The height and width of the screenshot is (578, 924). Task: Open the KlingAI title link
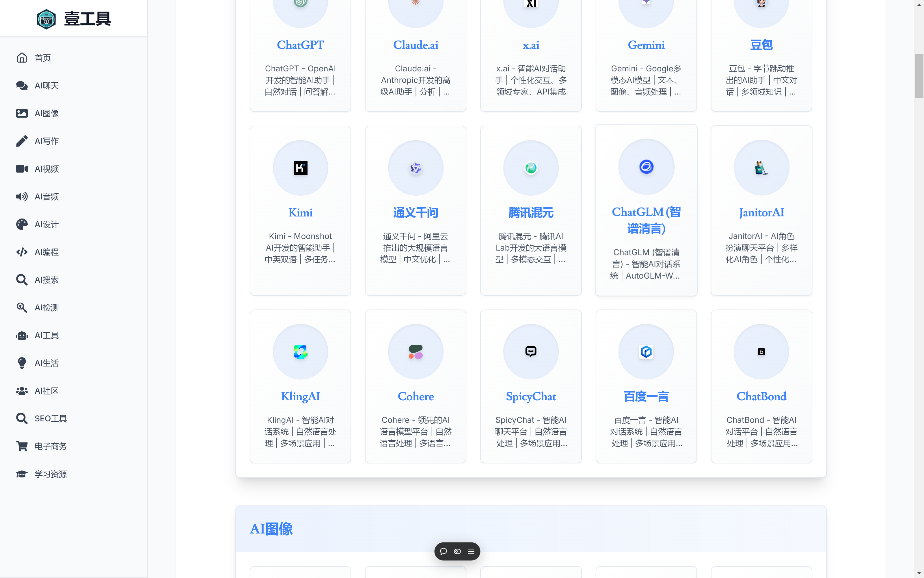[301, 397]
